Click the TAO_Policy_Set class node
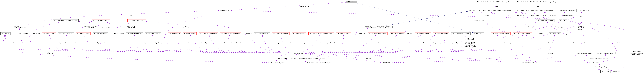Image resolution: width=644 pixels, height=74 pixels. 225,11
